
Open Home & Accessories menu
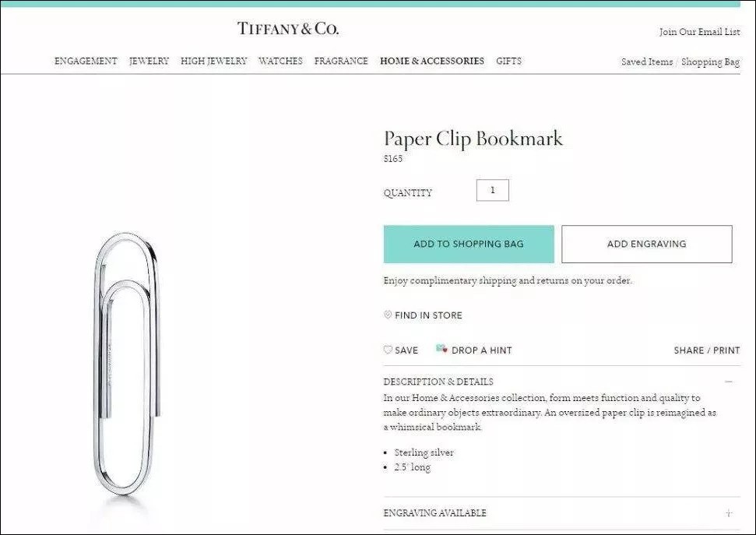(432, 61)
